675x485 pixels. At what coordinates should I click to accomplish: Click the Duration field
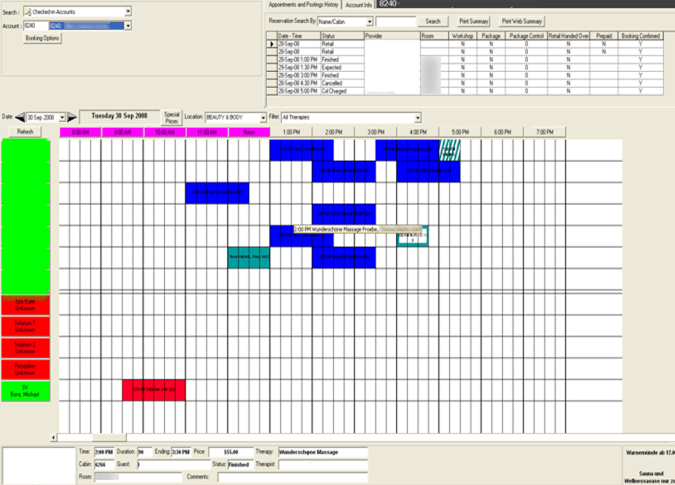(145, 452)
